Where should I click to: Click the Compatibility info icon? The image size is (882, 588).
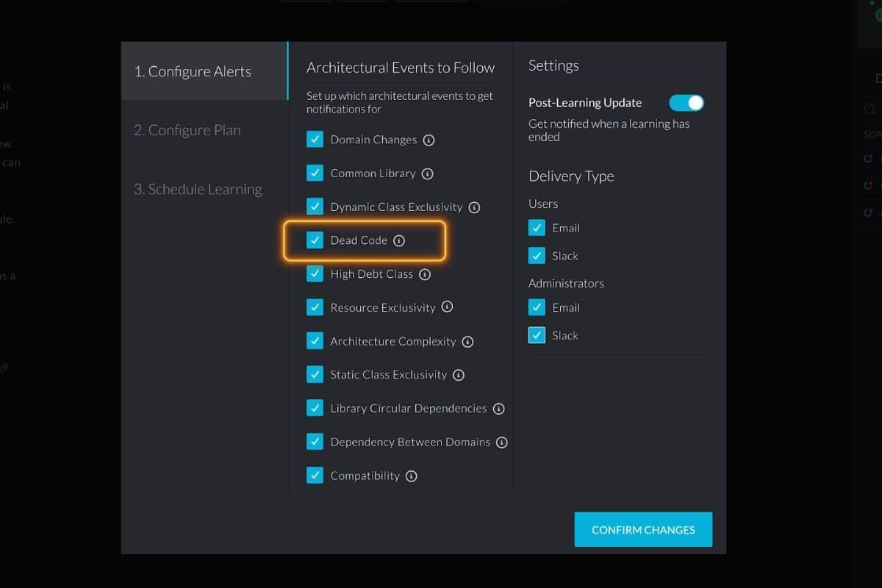412,476
